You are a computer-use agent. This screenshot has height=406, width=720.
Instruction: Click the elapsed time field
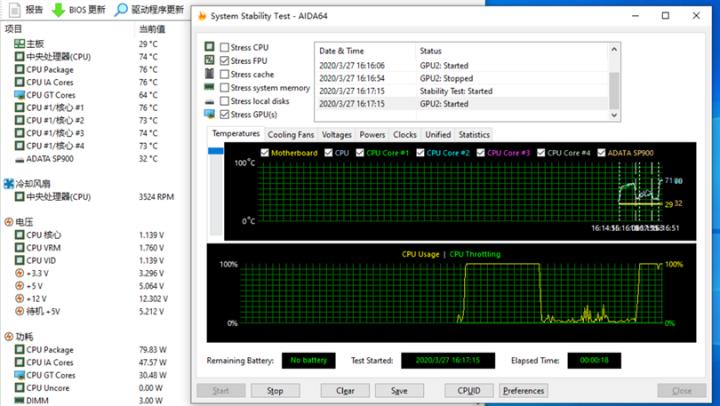(594, 361)
